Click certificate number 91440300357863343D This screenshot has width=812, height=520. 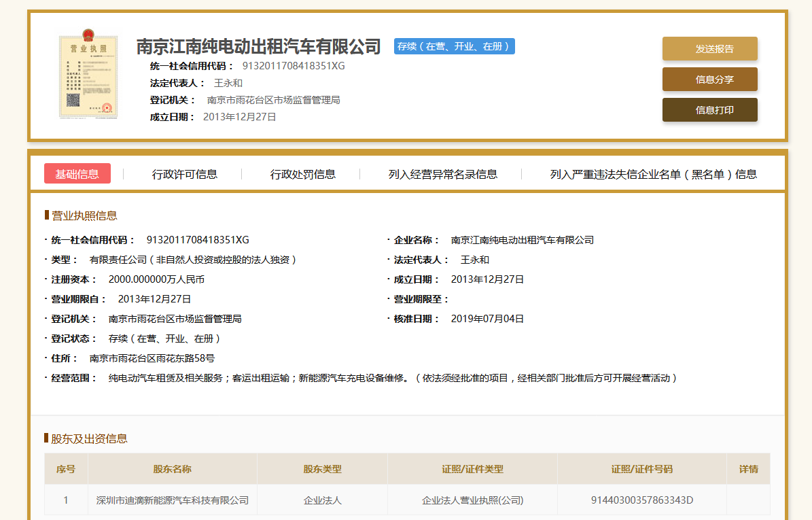(x=642, y=500)
